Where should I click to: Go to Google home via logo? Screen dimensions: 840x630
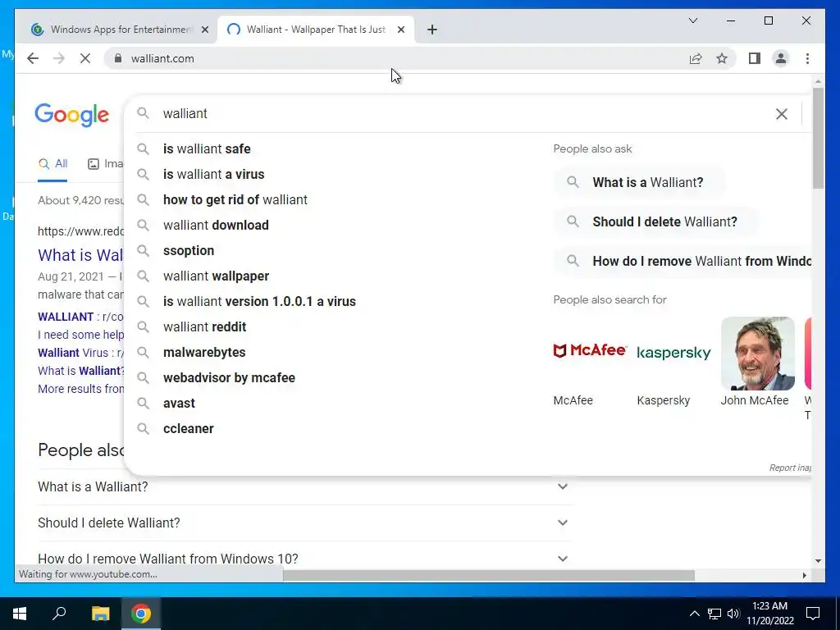click(x=72, y=115)
